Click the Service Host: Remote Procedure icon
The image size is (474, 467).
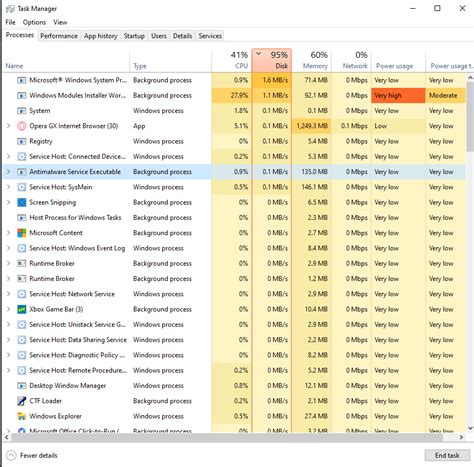(22, 370)
